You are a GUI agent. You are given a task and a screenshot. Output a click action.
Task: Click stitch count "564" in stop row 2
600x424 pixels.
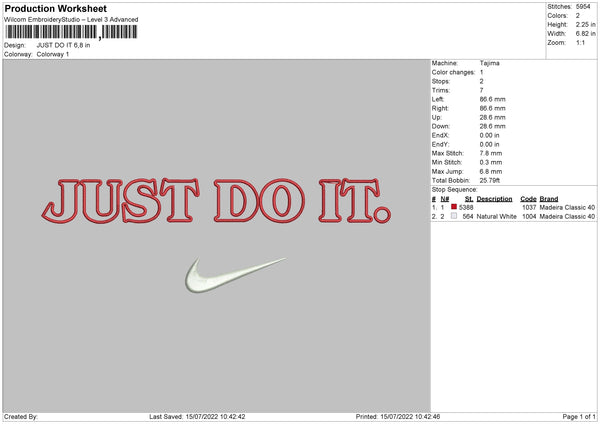[468, 217]
